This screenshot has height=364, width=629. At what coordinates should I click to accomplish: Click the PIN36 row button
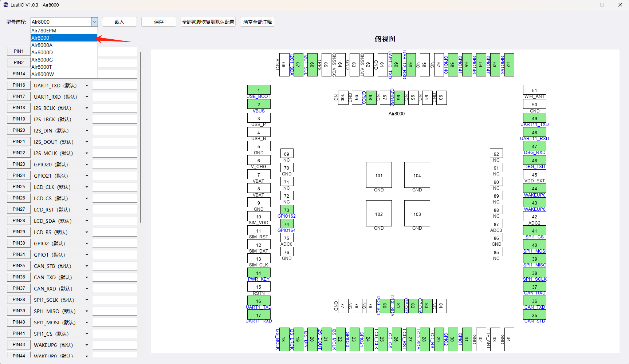(x=19, y=277)
